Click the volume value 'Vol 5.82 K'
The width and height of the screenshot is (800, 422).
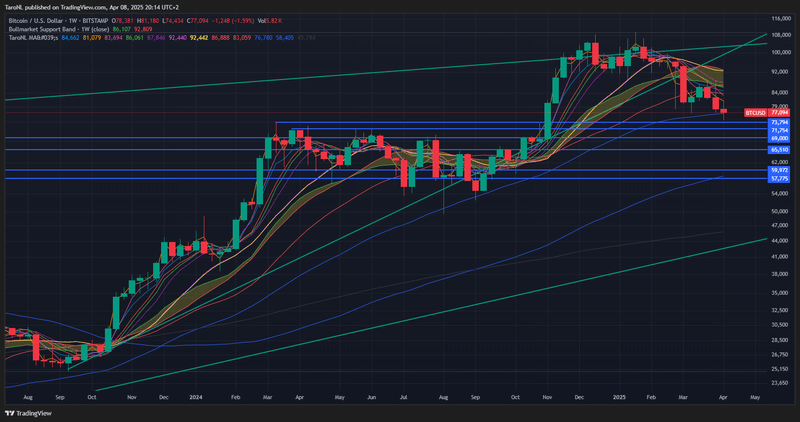270,21
